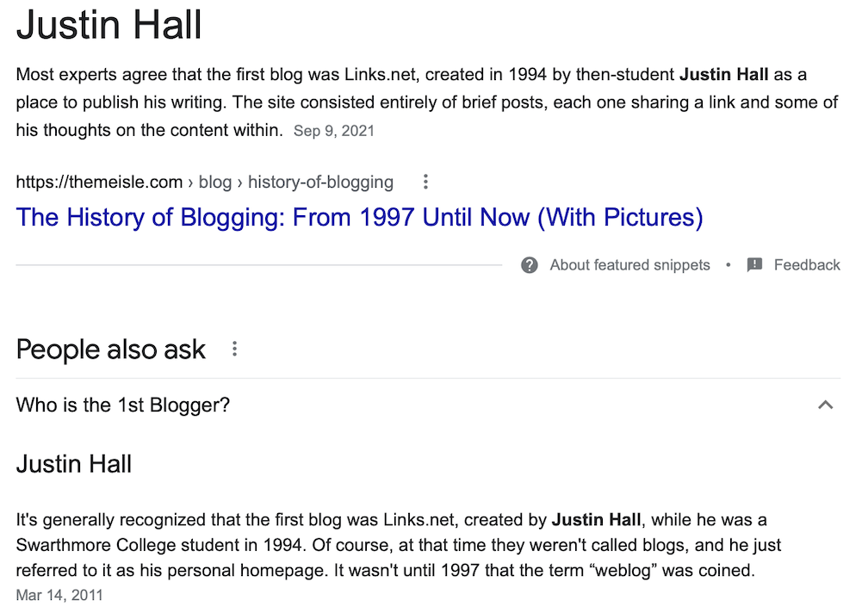Click the question mark help icon
Screen dimensions: 868x613
pyautogui.click(x=530, y=265)
